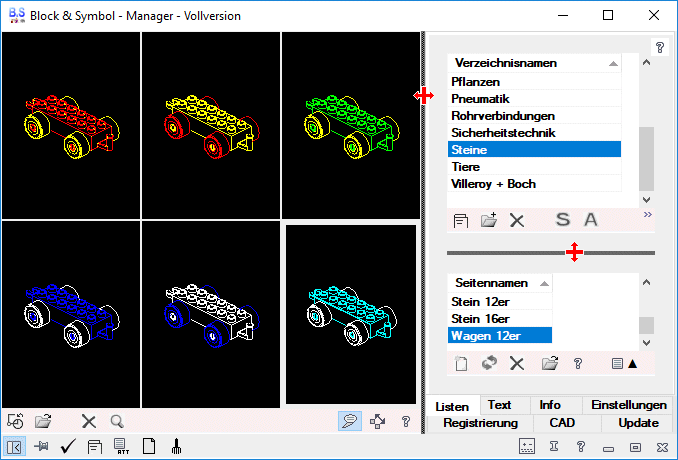Select Steine directory
This screenshot has height=460, width=678.
point(534,150)
